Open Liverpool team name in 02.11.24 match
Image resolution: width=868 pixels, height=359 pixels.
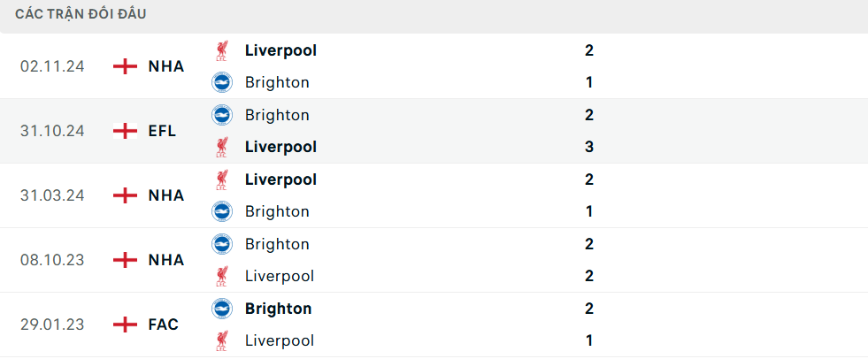280,50
